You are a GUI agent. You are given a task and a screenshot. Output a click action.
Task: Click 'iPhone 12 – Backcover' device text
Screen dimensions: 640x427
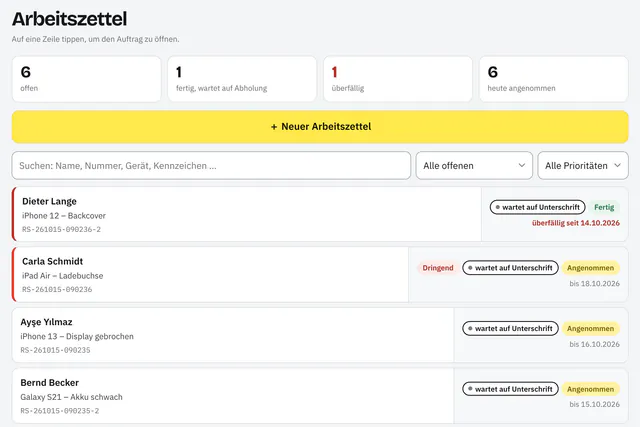pos(64,216)
